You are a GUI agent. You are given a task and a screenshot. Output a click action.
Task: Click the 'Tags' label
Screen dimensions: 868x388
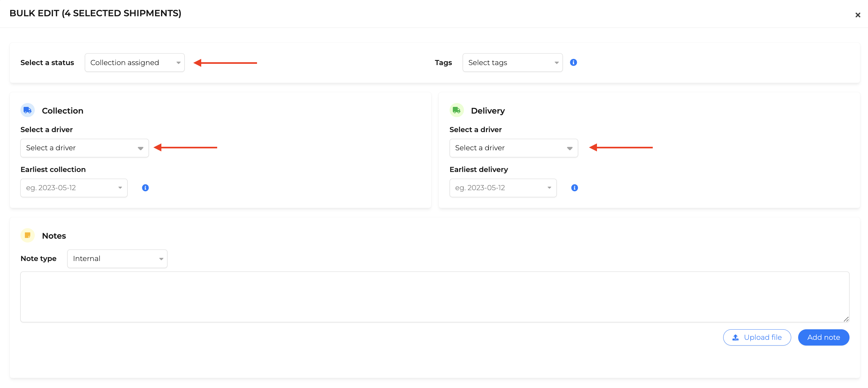[443, 63]
